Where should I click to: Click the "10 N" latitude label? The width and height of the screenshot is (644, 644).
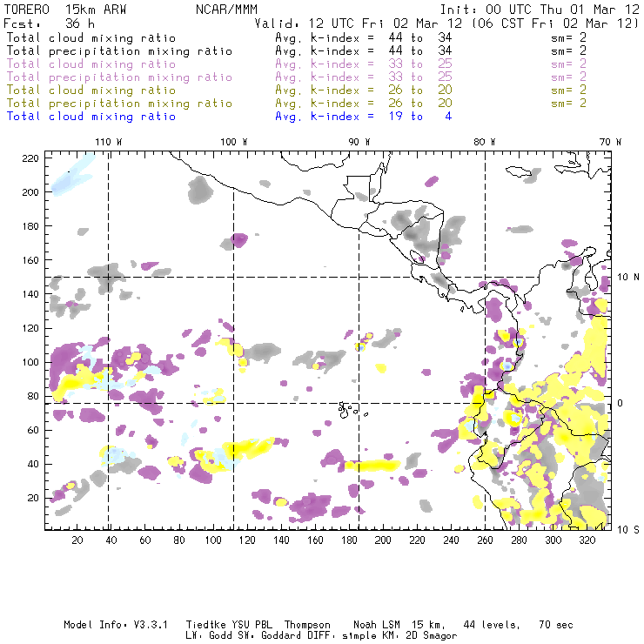tap(628, 278)
